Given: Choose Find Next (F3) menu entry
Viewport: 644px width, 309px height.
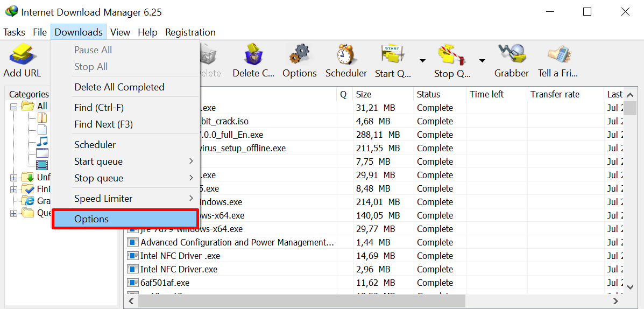Looking at the screenshot, I should pos(126,124).
